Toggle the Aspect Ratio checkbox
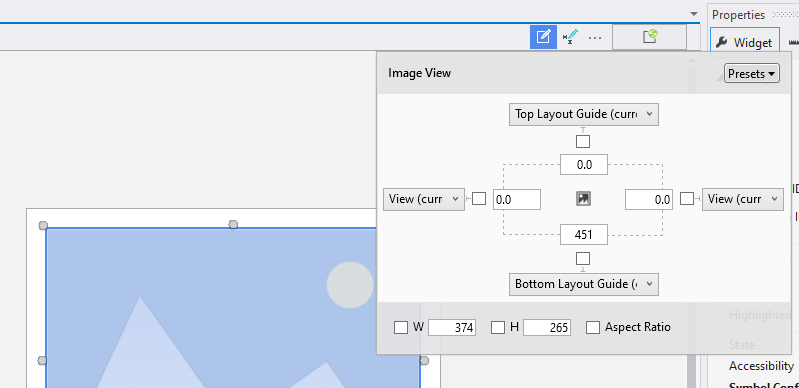Screen dimensions: 799x388 click(x=593, y=327)
